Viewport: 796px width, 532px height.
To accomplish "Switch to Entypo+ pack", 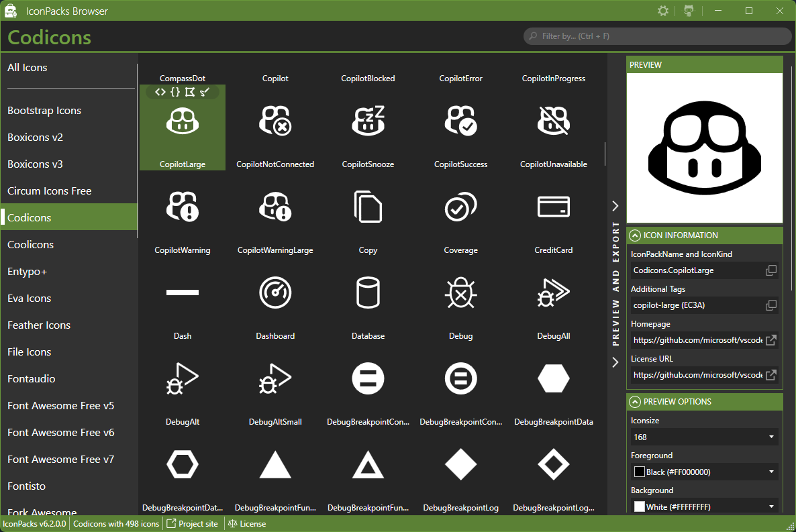I will click(x=68, y=272).
